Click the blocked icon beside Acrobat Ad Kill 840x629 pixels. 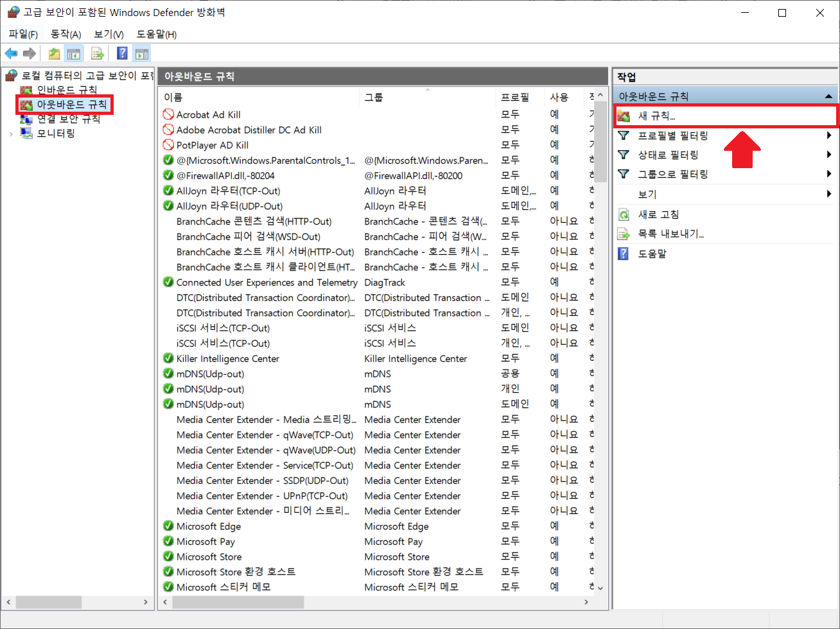[x=168, y=114]
